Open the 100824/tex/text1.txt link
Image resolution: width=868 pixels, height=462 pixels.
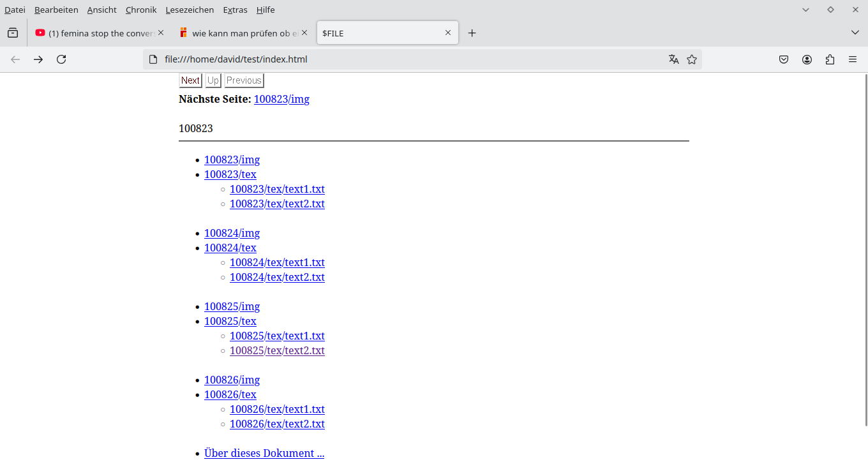point(277,262)
